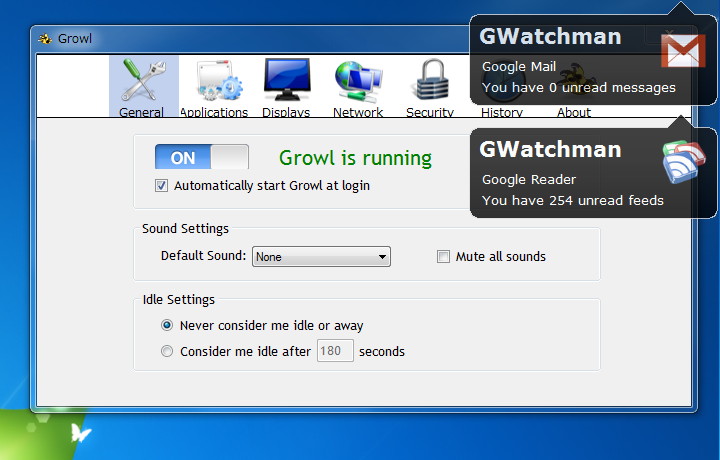Select Consider me idle after radio button

[167, 351]
